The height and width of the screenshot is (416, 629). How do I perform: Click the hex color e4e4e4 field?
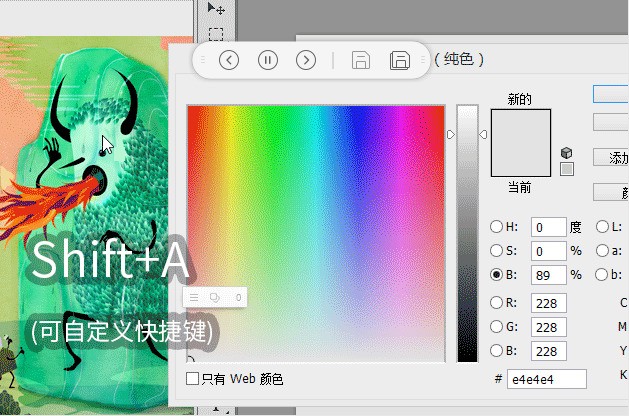point(547,379)
